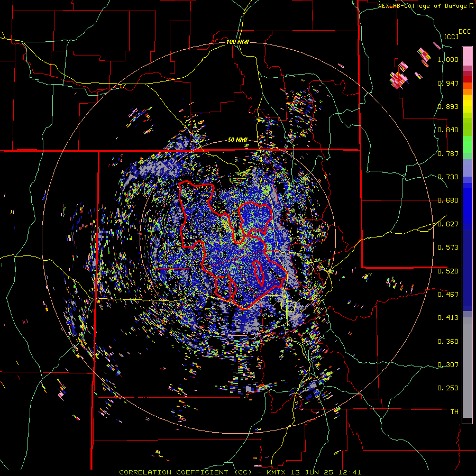This screenshot has height=476, width=476.
Task: Select the 0.467 legend value
Action: point(448,295)
